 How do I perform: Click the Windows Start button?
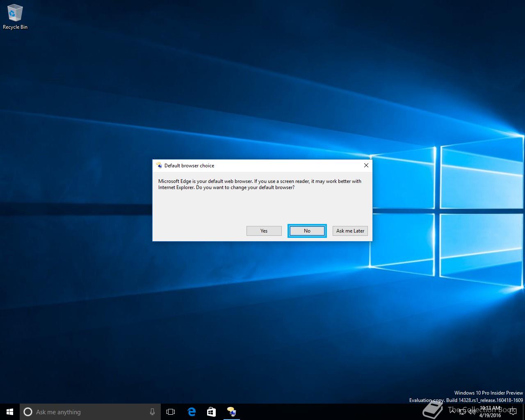(10, 412)
